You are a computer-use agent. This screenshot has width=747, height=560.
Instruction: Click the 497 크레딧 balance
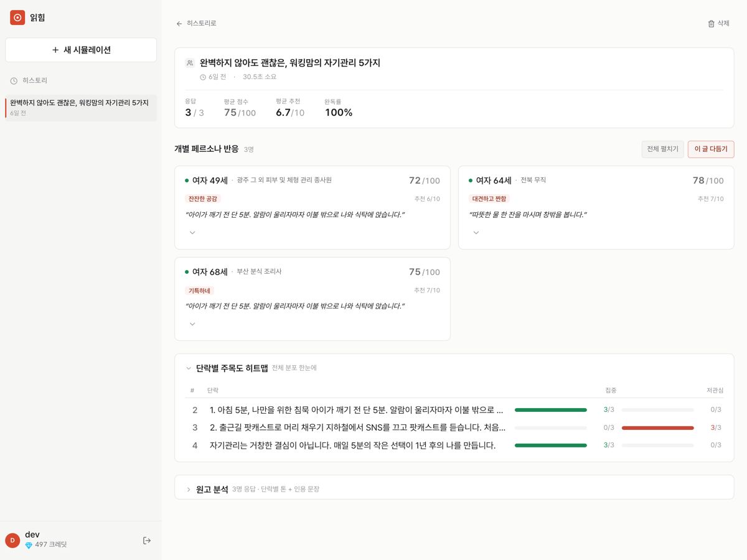(x=50, y=544)
